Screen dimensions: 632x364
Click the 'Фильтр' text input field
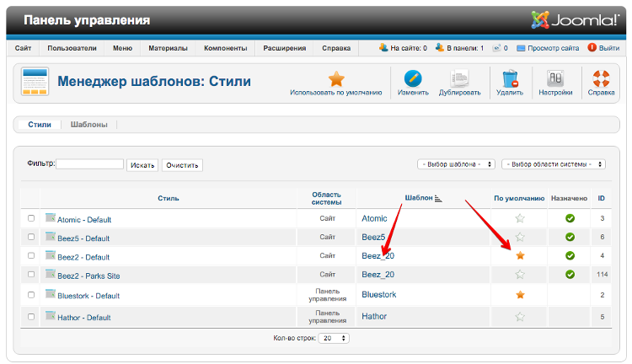tap(89, 164)
